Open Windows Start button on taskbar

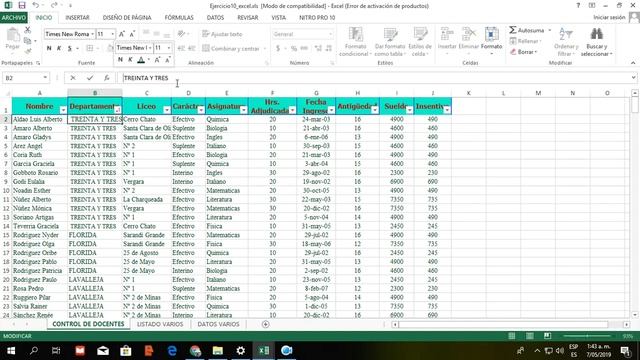pyautogui.click(x=11, y=351)
